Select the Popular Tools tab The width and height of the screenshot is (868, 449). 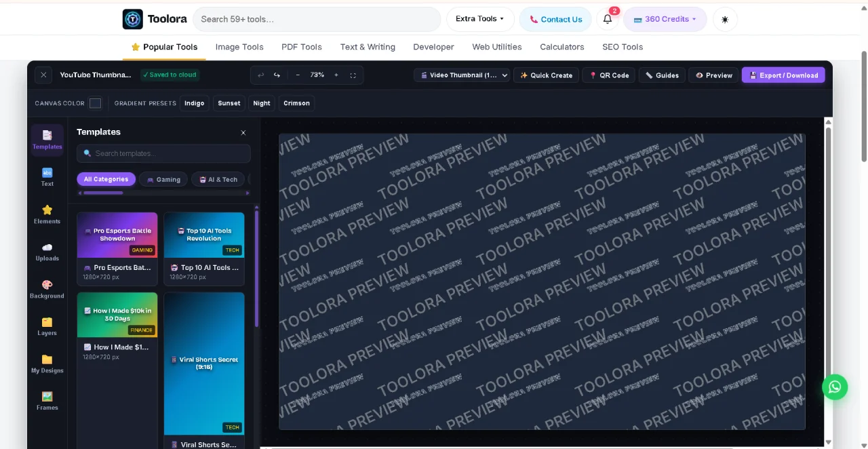(164, 47)
